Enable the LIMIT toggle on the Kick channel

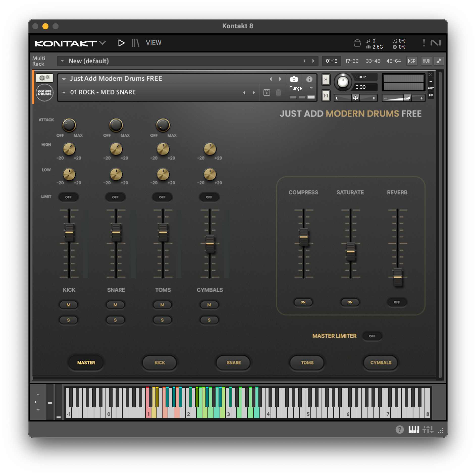(x=68, y=197)
